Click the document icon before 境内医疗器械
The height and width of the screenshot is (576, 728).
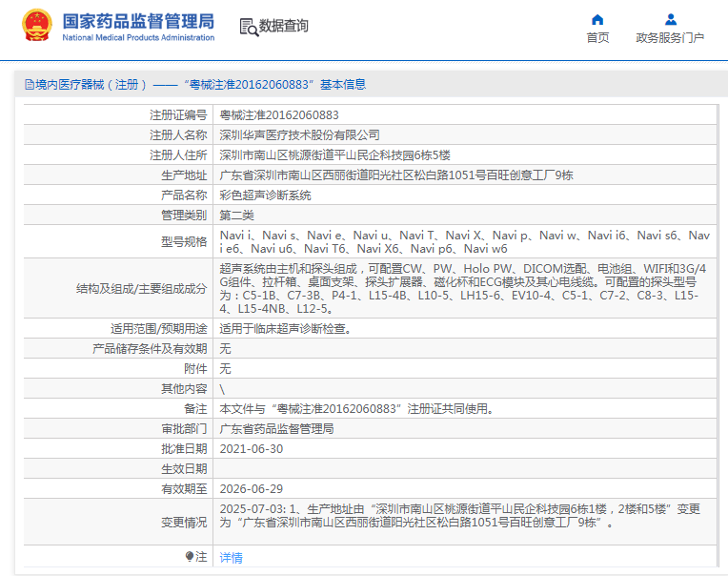pyautogui.click(x=29, y=85)
